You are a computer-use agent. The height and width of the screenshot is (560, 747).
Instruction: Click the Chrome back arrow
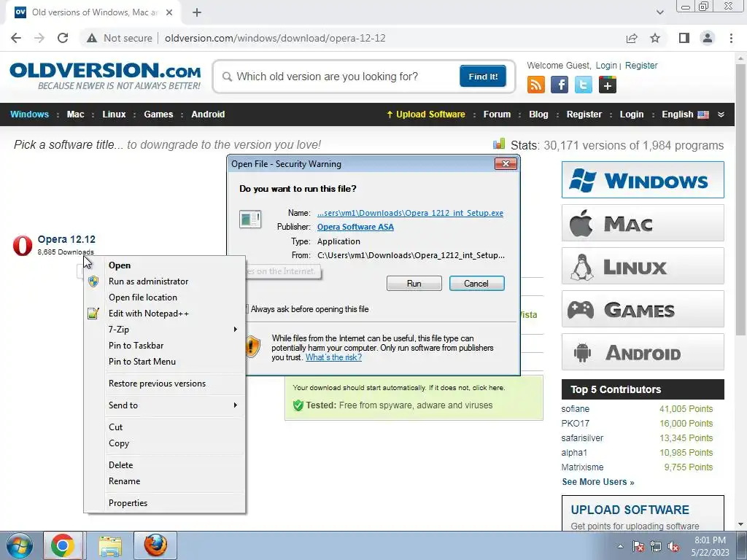[x=16, y=38]
